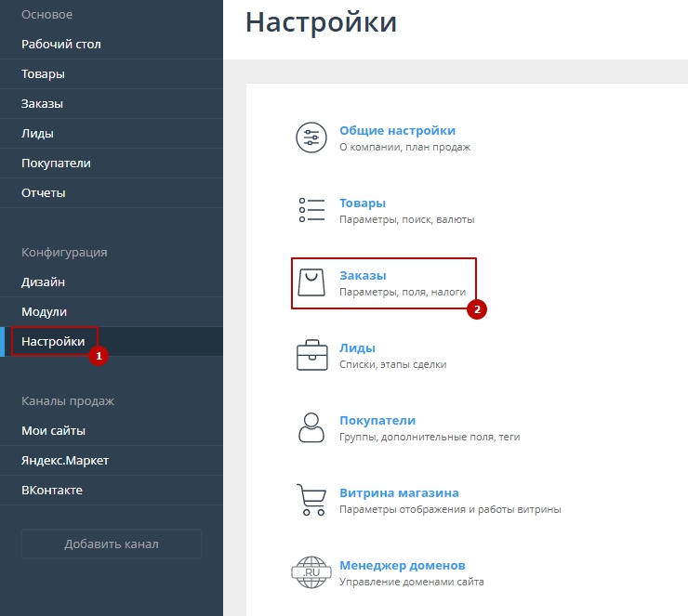Screen dimensions: 688x616
Task: Open Заказы in the sidebar menu
Action: 42,104
